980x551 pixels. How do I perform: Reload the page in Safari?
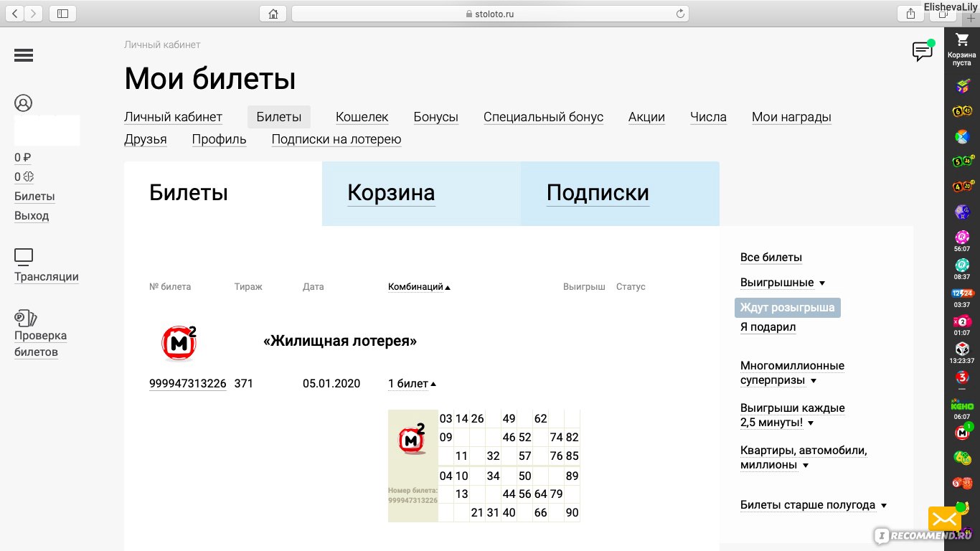(680, 14)
